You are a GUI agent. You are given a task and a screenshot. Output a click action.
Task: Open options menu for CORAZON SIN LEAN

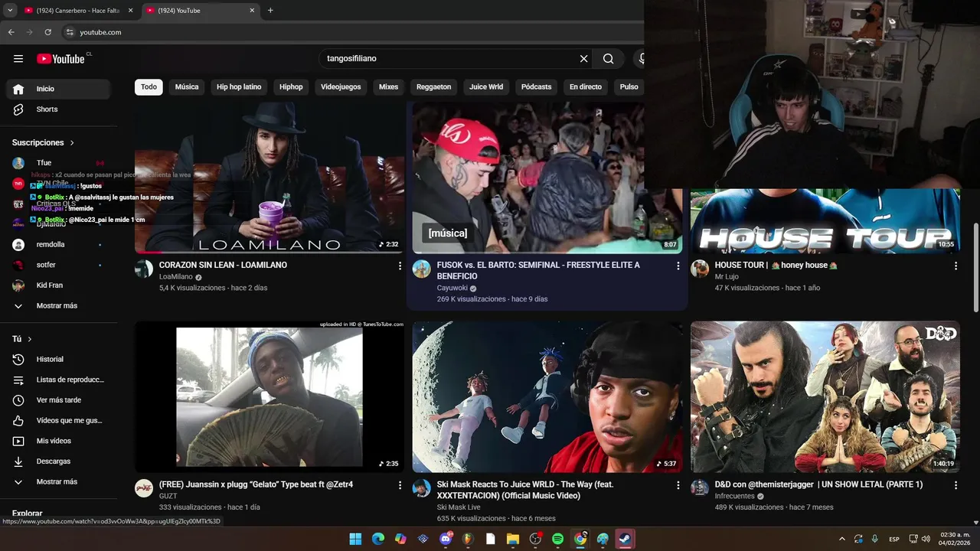pyautogui.click(x=400, y=266)
